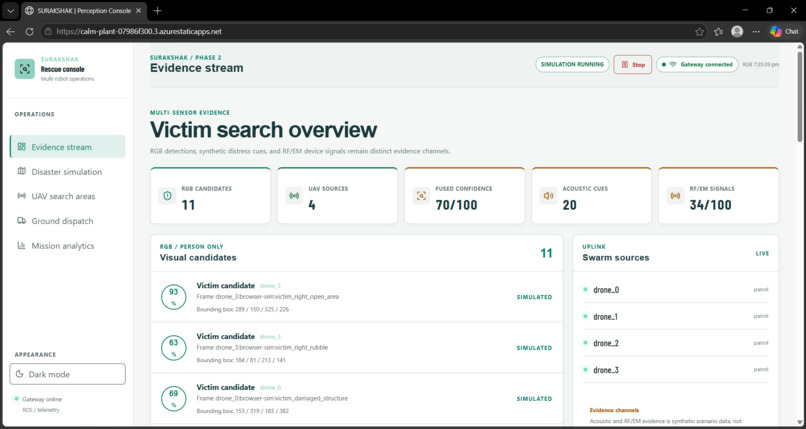Open browser profile avatar
806x429 pixels.
coord(737,32)
